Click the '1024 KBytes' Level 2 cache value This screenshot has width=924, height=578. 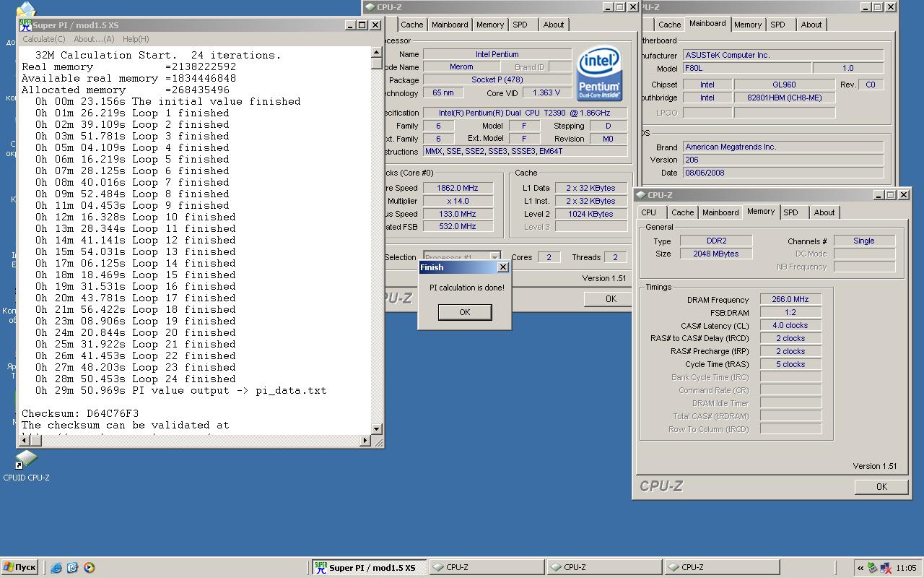tap(590, 214)
